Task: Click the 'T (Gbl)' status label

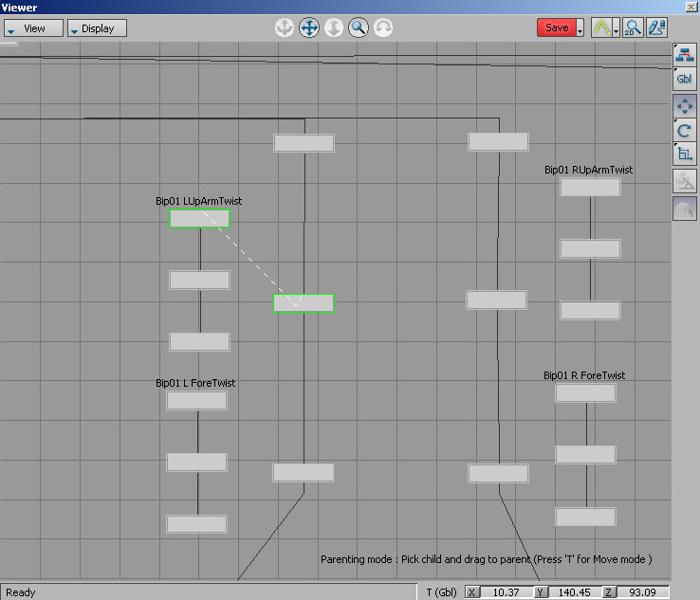Action: point(441,592)
